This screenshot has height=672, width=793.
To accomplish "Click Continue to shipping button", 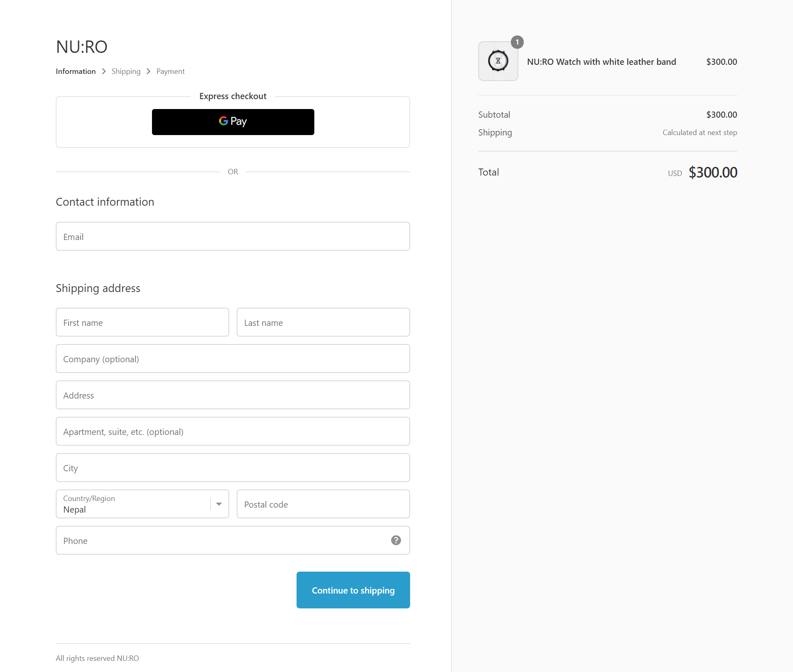I will [x=353, y=589].
